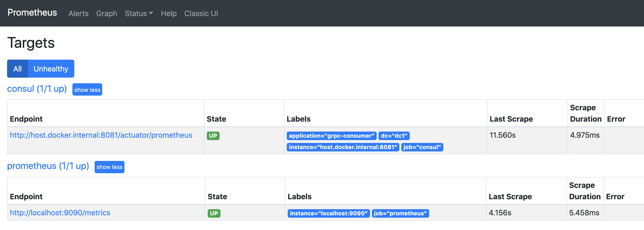Click the UP state badge for consul target
Screen dimensions: 644x230
tap(213, 136)
